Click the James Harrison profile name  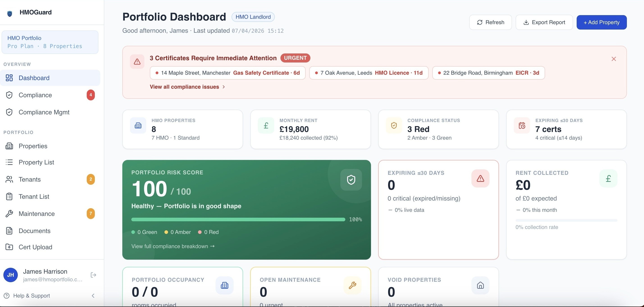point(45,271)
